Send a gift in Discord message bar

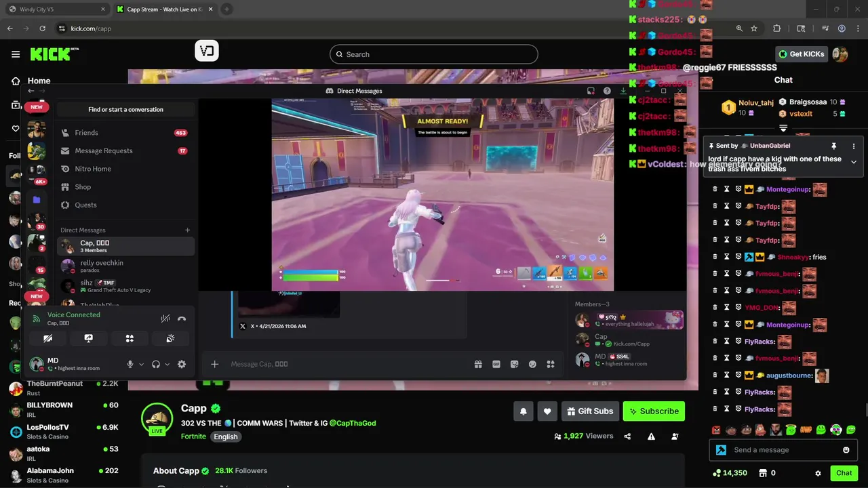click(x=478, y=364)
